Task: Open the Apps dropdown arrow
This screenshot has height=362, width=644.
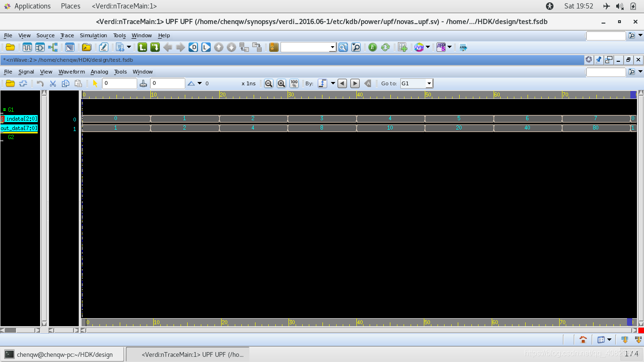Action: (450, 47)
